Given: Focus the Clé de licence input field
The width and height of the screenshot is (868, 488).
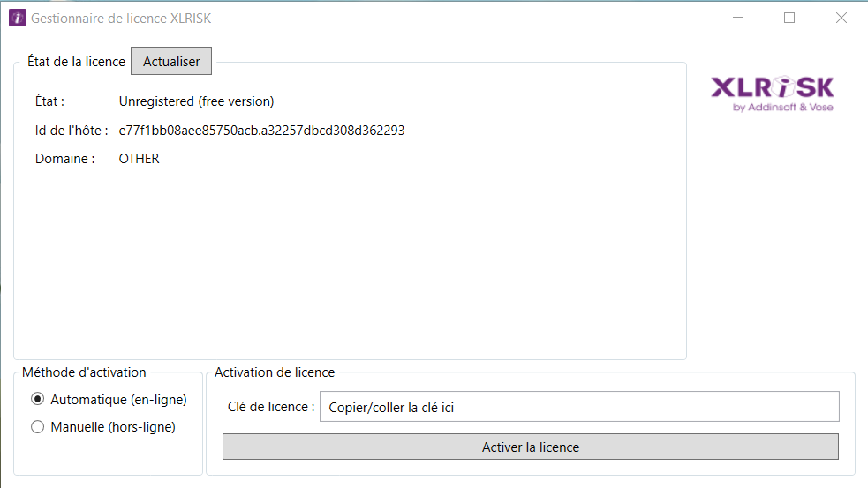Looking at the screenshot, I should [578, 408].
